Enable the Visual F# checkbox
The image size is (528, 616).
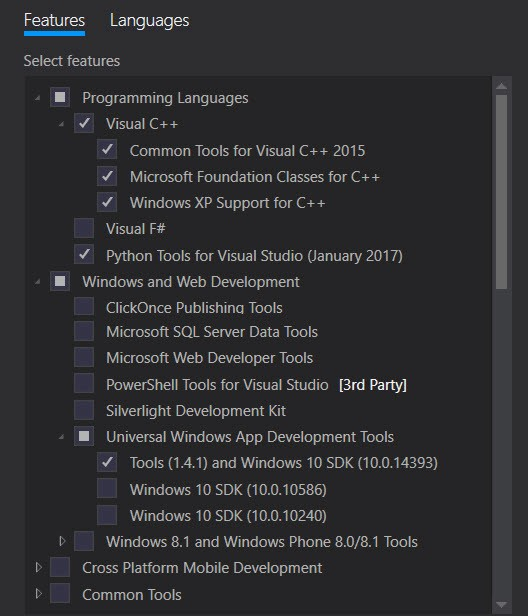(x=84, y=228)
